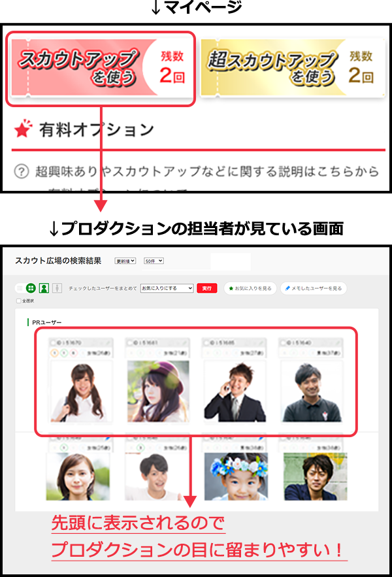Open the 超興味ありやスカウトアップ explanation link
Image resolution: width=392 pixels, height=577 pixels.
click(207, 171)
